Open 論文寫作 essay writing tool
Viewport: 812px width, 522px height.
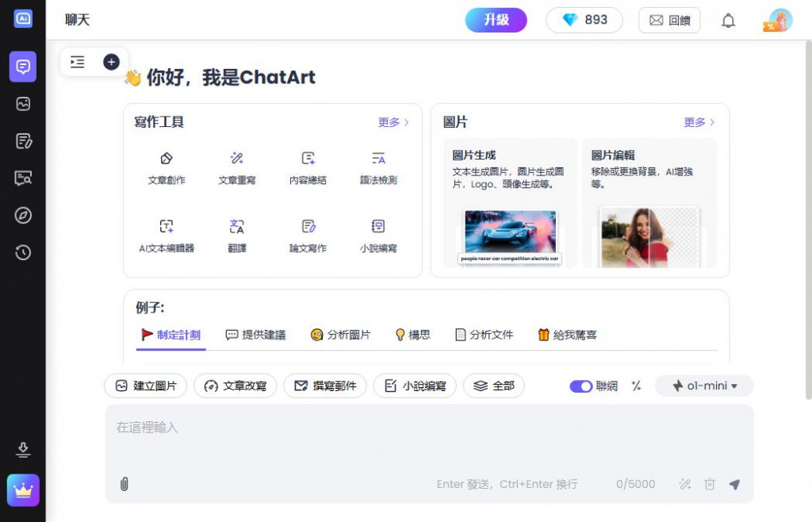click(308, 236)
